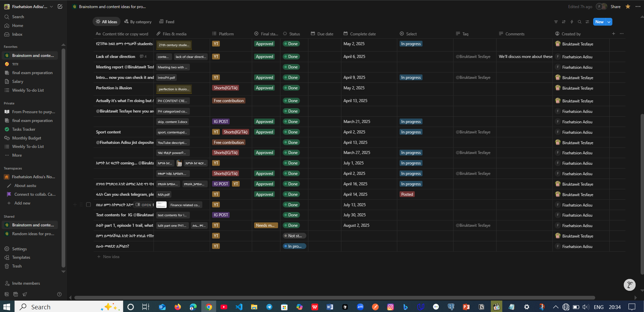The width and height of the screenshot is (644, 312).
Task: Open the hovered row's side peek
Action: [144, 205]
